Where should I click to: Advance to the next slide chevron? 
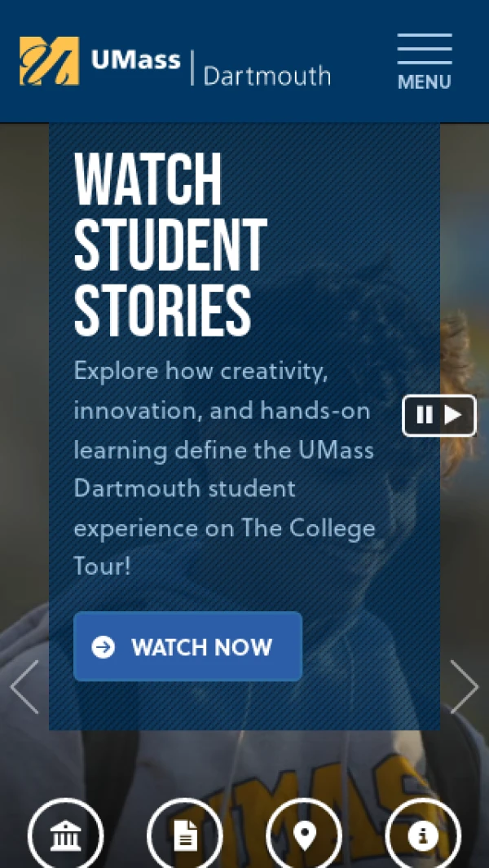tap(464, 686)
